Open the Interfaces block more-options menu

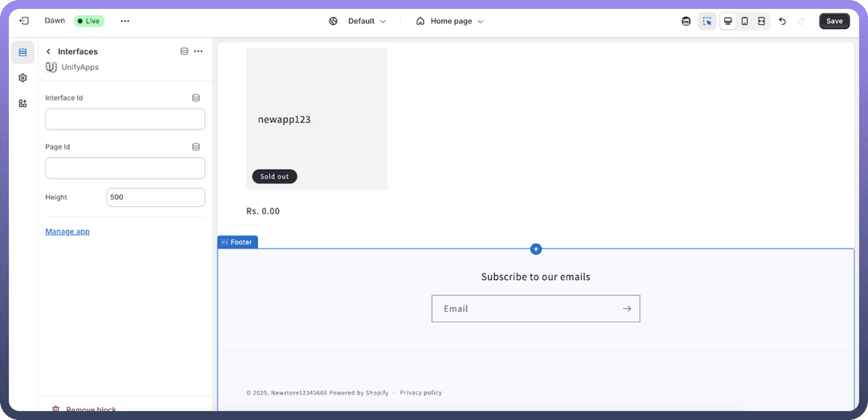point(199,51)
